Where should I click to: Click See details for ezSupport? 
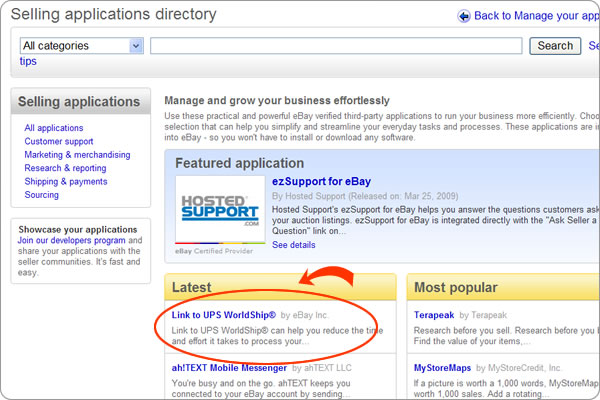pos(293,245)
